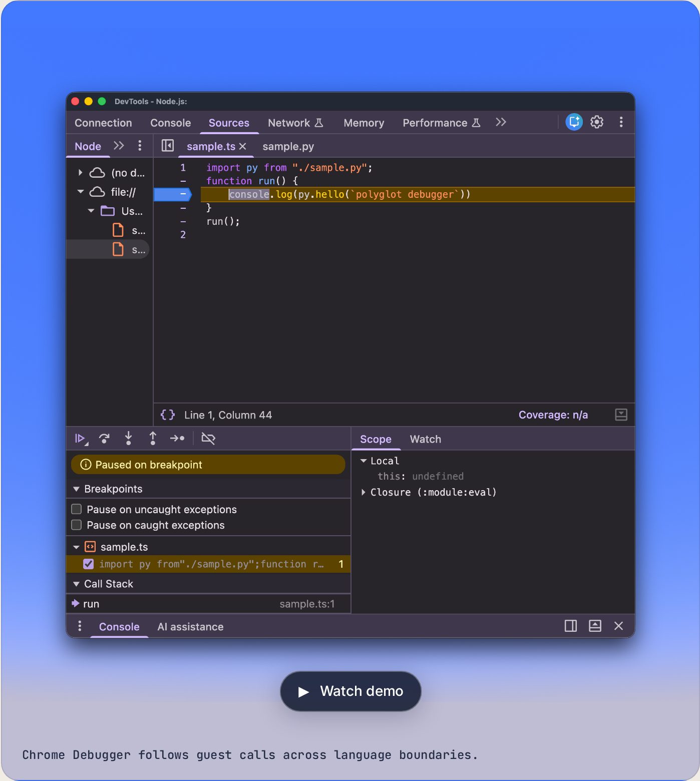Open DevTools settings gear

[597, 122]
